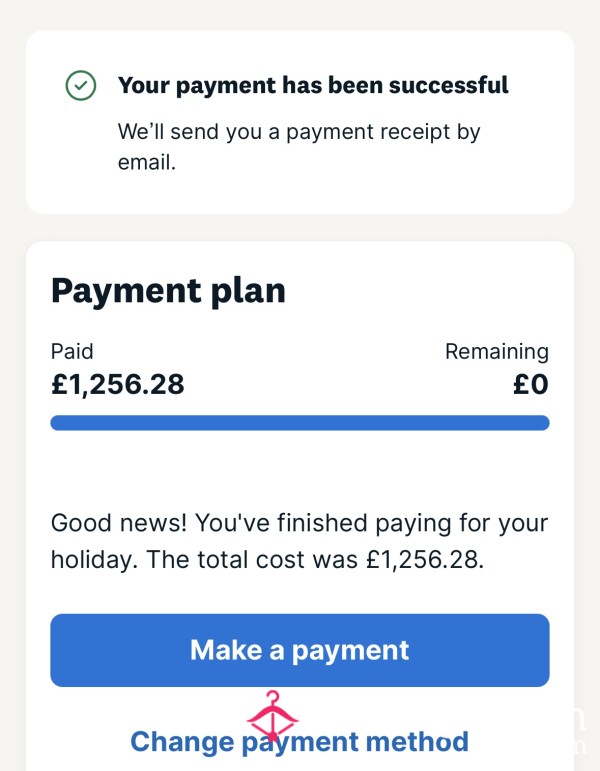Click the word 'email.' in the notification
This screenshot has height=771, width=600.
pos(147,162)
